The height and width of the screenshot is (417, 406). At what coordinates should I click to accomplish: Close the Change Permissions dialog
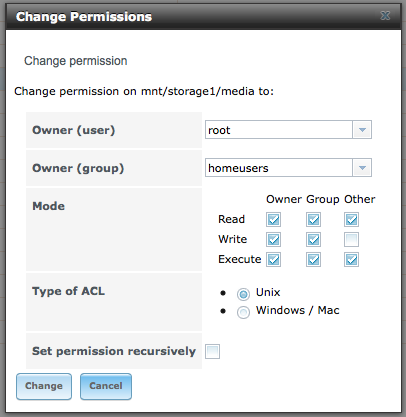(385, 16)
